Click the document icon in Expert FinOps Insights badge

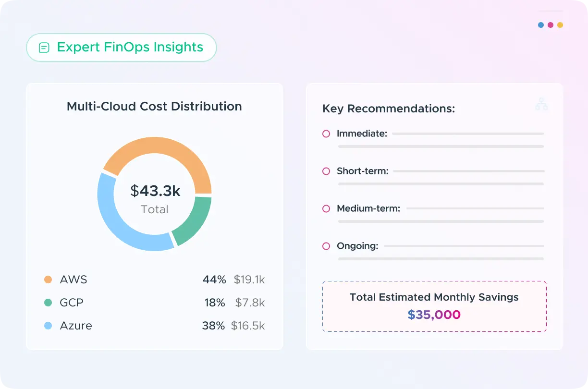44,48
